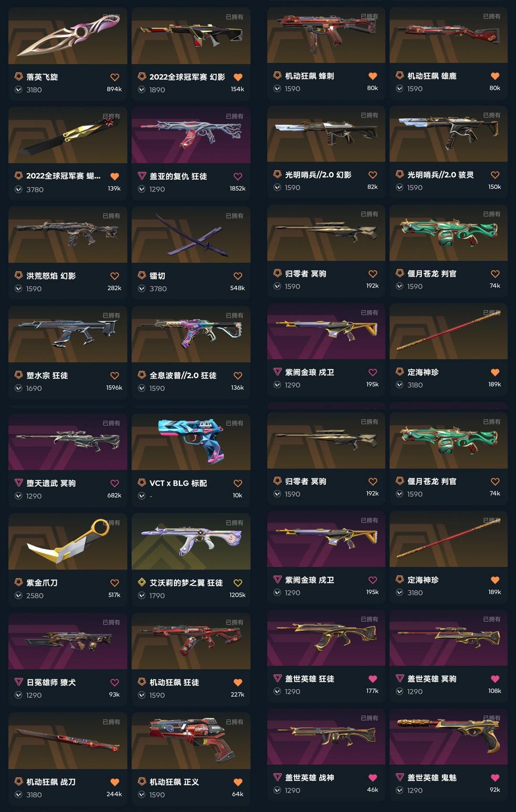This screenshot has height=812, width=516.
Task: Click the 光明哨兵//2.0 幻影 heart outline
Action: [x=373, y=175]
